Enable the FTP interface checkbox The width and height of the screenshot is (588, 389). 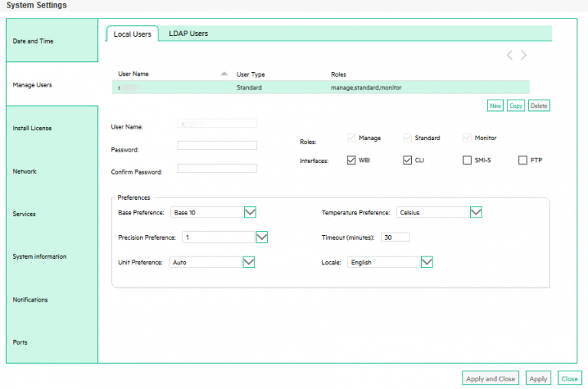[x=523, y=161]
